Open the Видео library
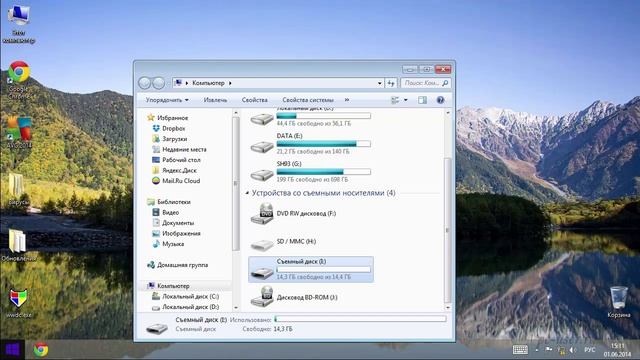 click(x=166, y=212)
